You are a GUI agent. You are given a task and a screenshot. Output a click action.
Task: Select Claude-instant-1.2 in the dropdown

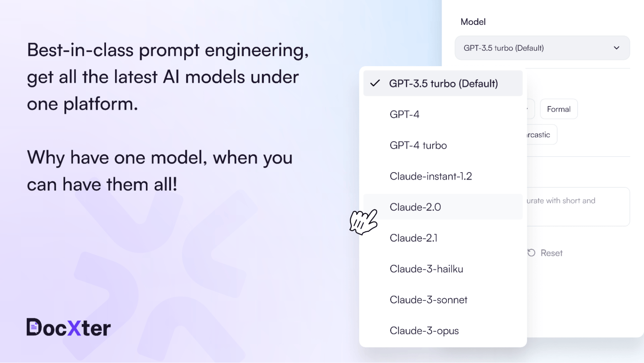click(431, 176)
